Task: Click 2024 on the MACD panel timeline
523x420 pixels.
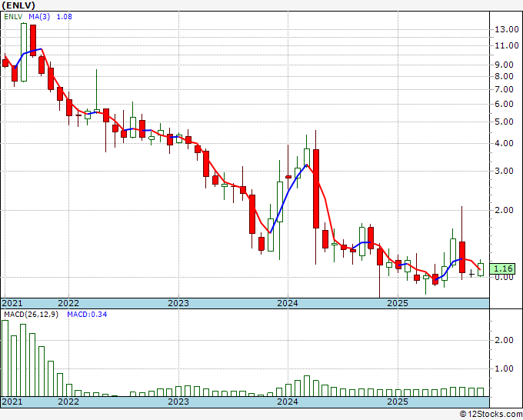Action: pyautogui.click(x=287, y=402)
